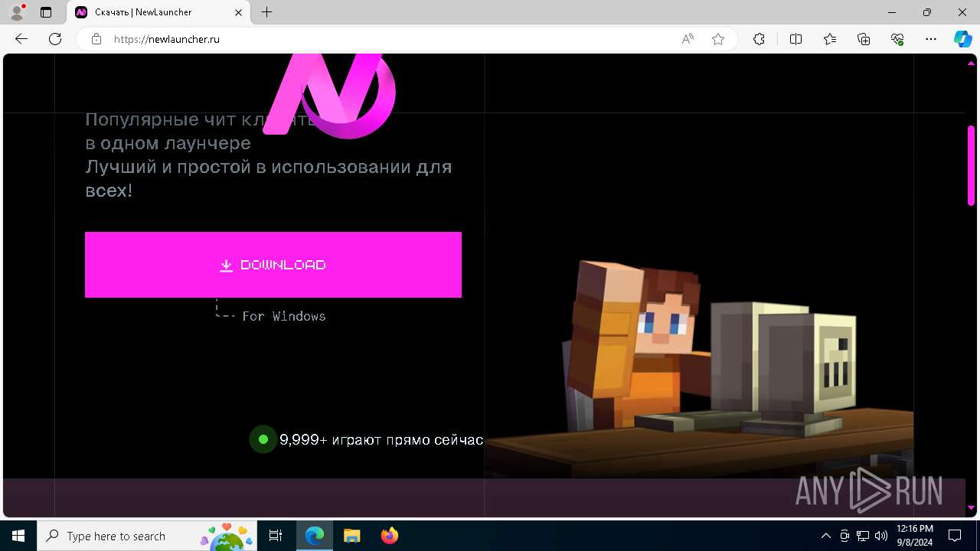This screenshot has height=551, width=980.
Task: Open Collections icon
Action: [x=864, y=39]
